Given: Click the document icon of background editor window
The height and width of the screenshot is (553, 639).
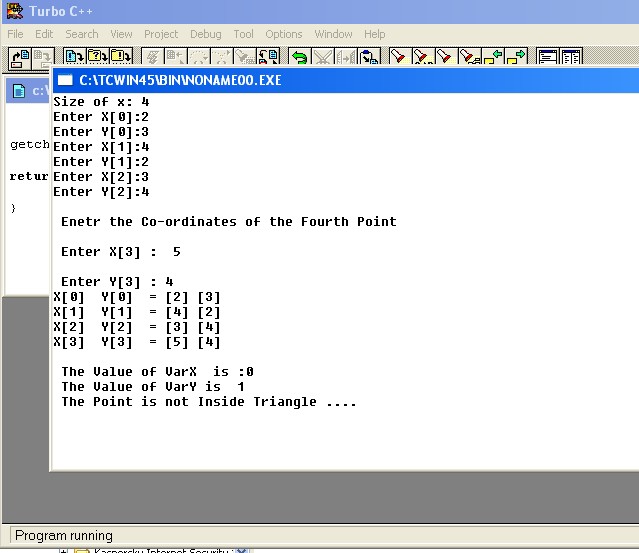Looking at the screenshot, I should click(x=20, y=91).
